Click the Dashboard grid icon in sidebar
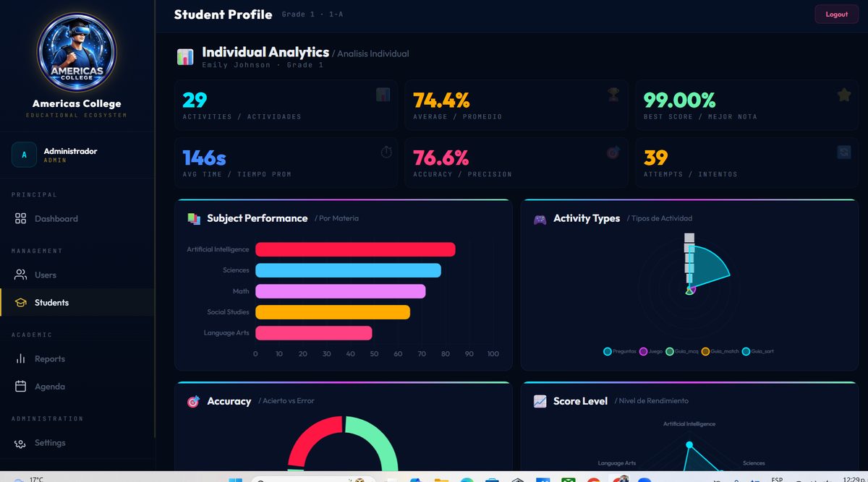 click(20, 218)
